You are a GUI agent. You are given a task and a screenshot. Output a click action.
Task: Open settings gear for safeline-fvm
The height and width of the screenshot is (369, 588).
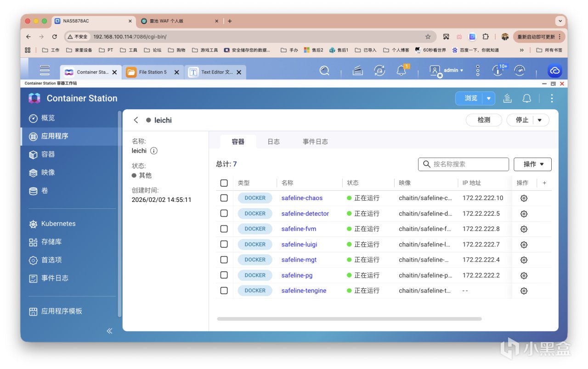[x=524, y=229]
